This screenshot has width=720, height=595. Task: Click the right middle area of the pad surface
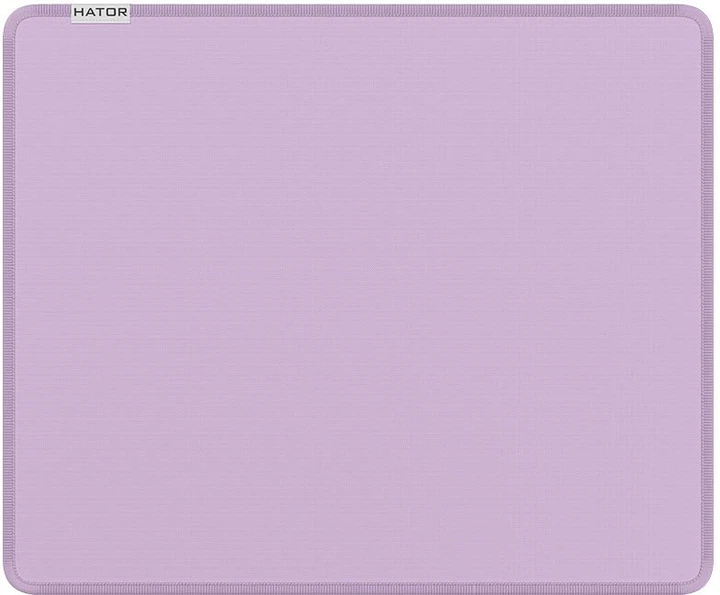coord(600,300)
